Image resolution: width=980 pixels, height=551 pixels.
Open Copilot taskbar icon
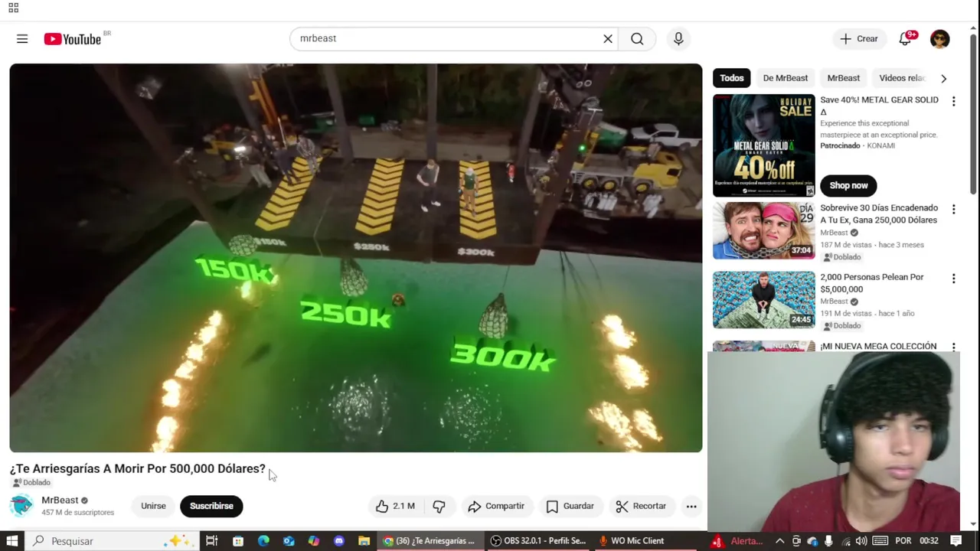(x=314, y=541)
